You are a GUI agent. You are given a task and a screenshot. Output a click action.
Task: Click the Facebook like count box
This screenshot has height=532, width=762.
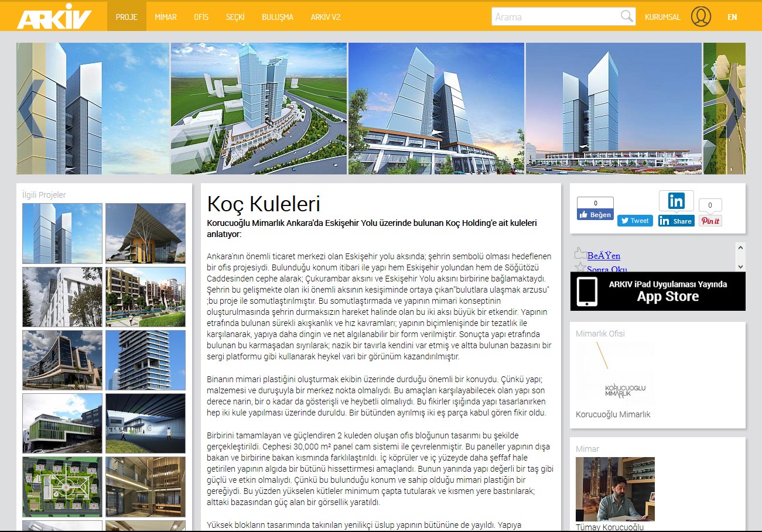click(595, 203)
